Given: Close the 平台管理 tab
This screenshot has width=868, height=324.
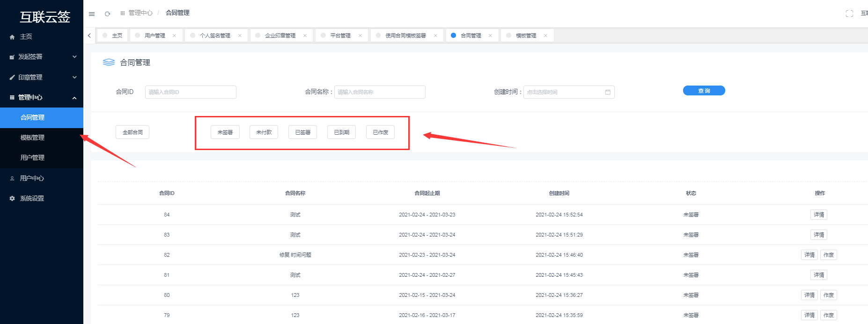Looking at the screenshot, I should pos(360,36).
